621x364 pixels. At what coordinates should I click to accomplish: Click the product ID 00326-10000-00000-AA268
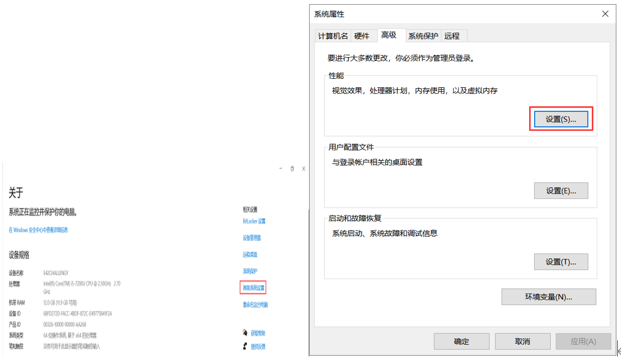[65, 324]
